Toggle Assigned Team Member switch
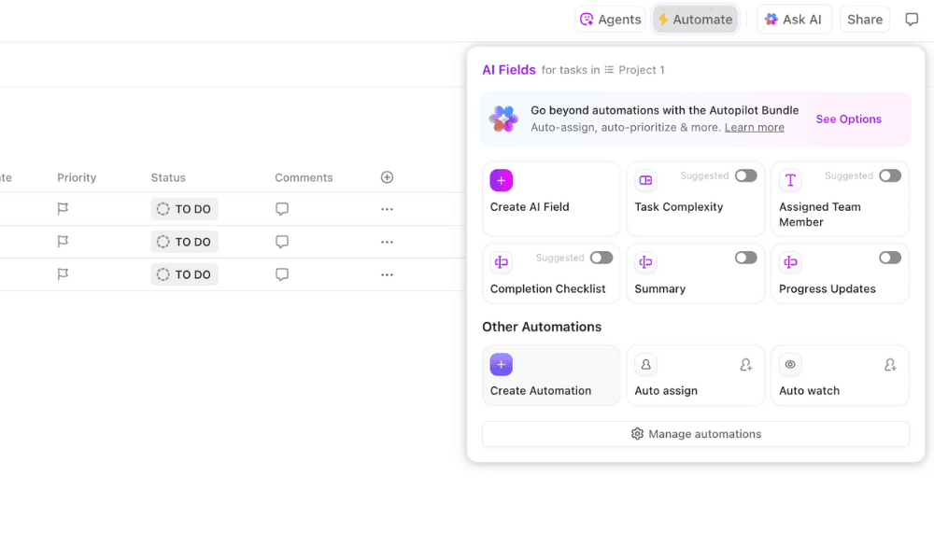 coord(890,175)
